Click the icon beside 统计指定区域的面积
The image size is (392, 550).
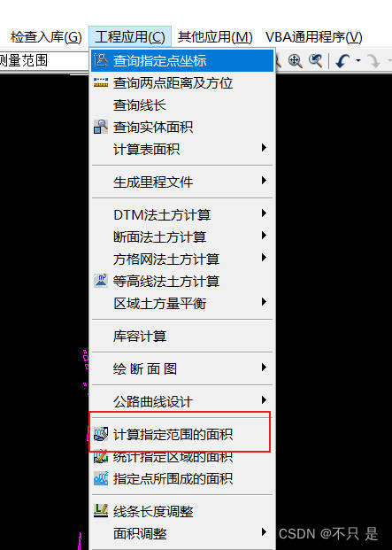(x=101, y=457)
